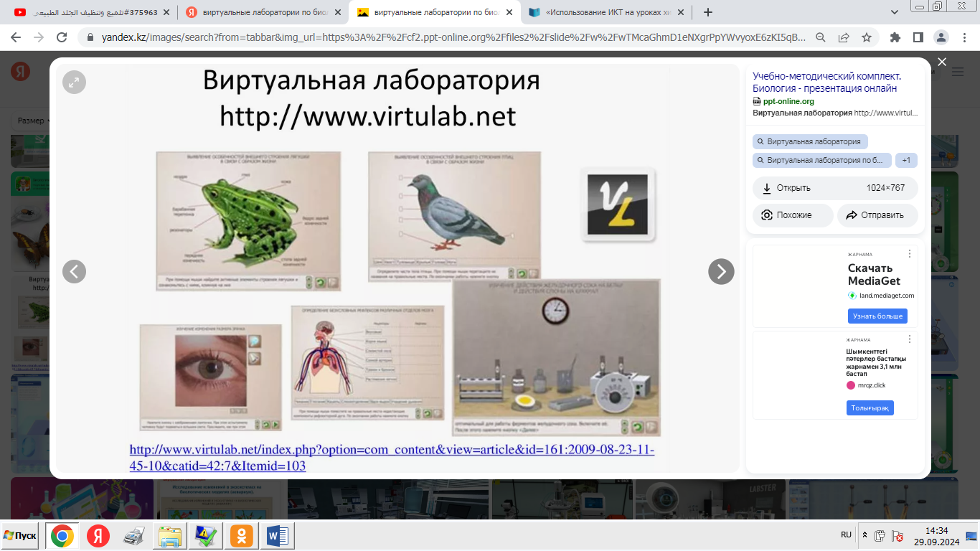The width and height of the screenshot is (980, 551).
Task: Open the browser extensions puzzle icon
Action: pos(895,37)
